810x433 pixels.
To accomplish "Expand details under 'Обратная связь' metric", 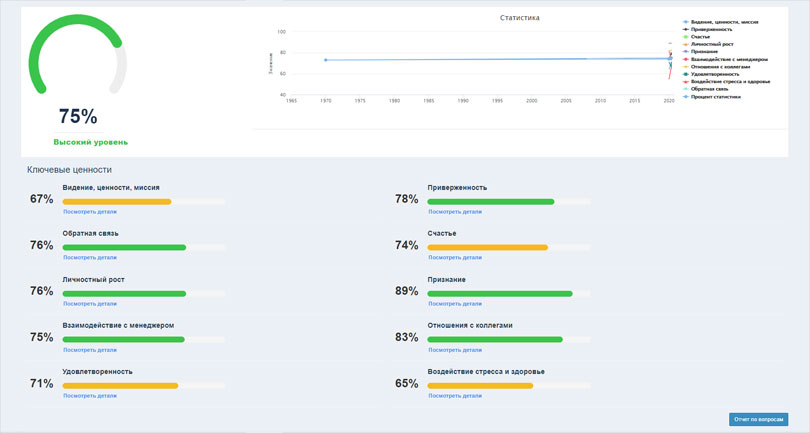I will (90, 258).
